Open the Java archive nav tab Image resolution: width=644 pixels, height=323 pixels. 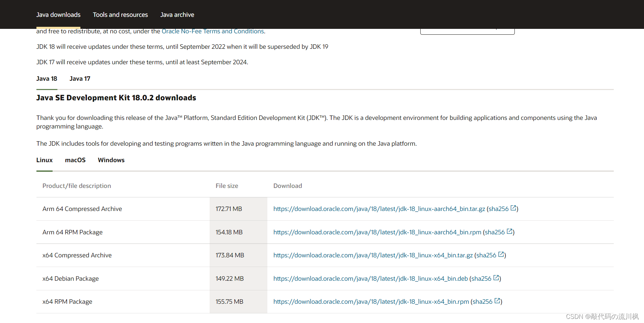click(x=177, y=15)
